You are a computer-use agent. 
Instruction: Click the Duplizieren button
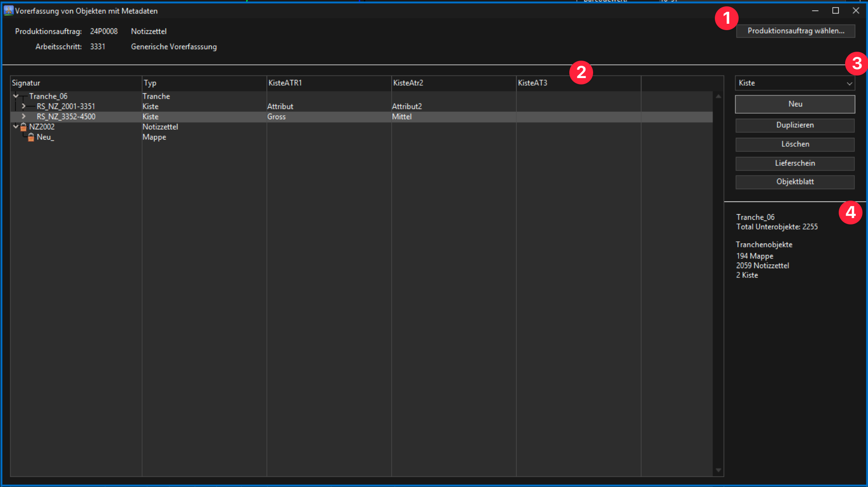tap(795, 125)
